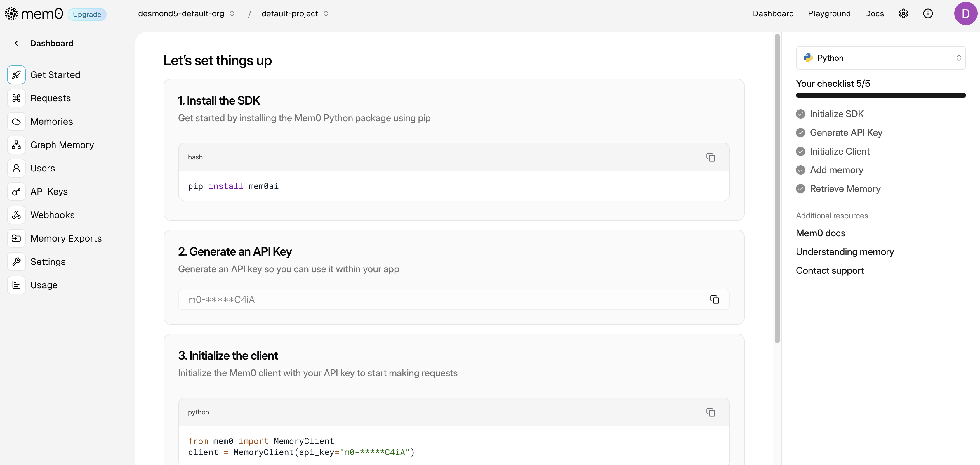The width and height of the screenshot is (980, 465).
Task: Click the mem0 logo icon
Action: 11,14
